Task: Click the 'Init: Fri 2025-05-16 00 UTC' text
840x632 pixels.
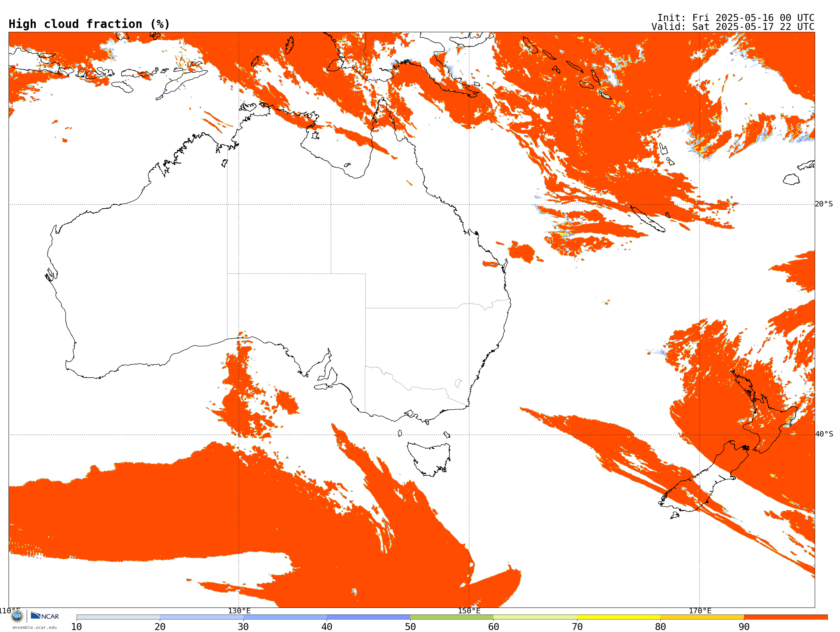Action: (x=736, y=18)
